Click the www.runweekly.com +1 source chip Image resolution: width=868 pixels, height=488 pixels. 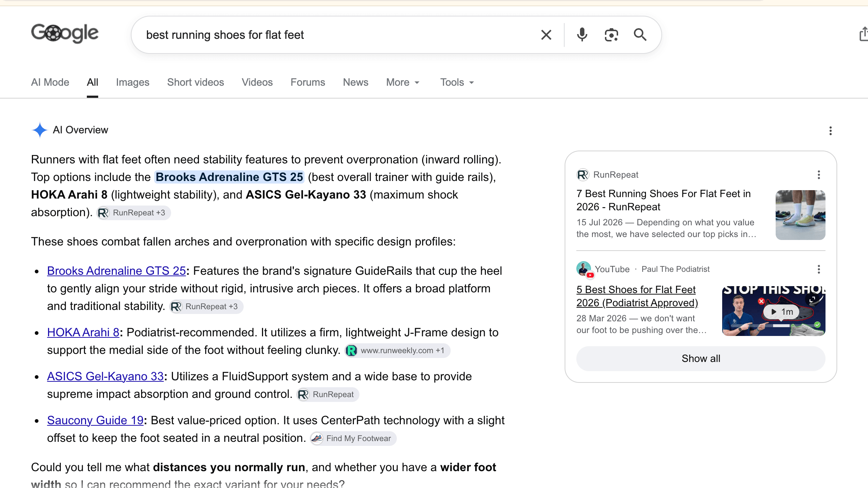pos(398,351)
